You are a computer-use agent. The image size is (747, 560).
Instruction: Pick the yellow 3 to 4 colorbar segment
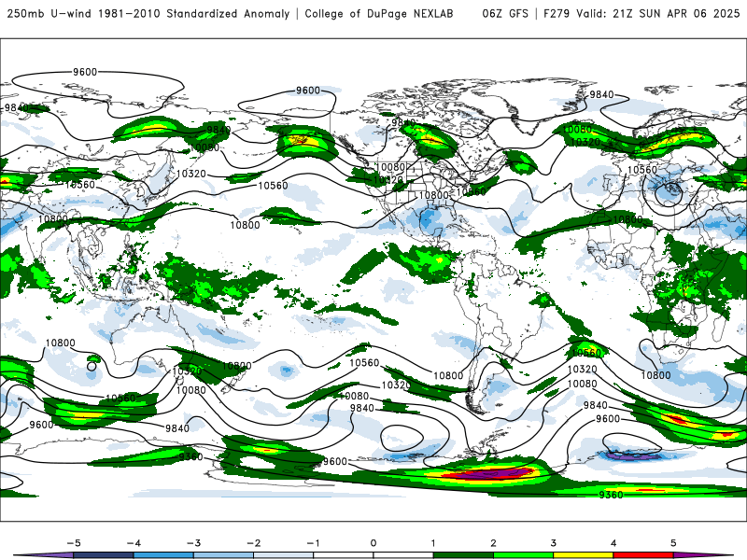pos(583,555)
